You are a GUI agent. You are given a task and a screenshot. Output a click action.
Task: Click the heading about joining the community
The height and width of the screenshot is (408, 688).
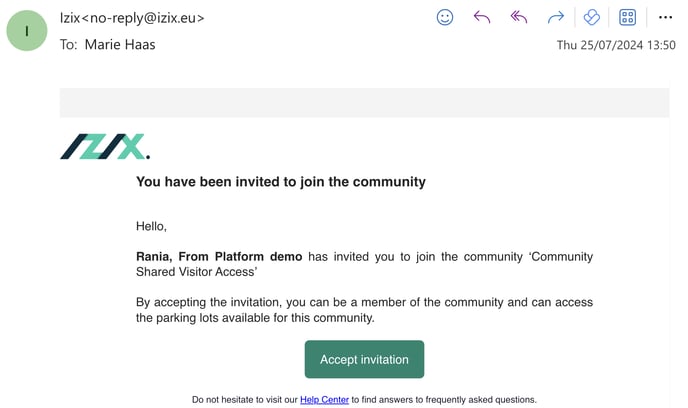click(x=281, y=182)
